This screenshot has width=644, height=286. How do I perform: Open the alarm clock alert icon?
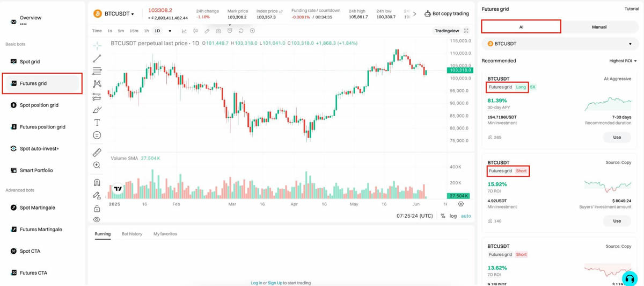coord(230,31)
